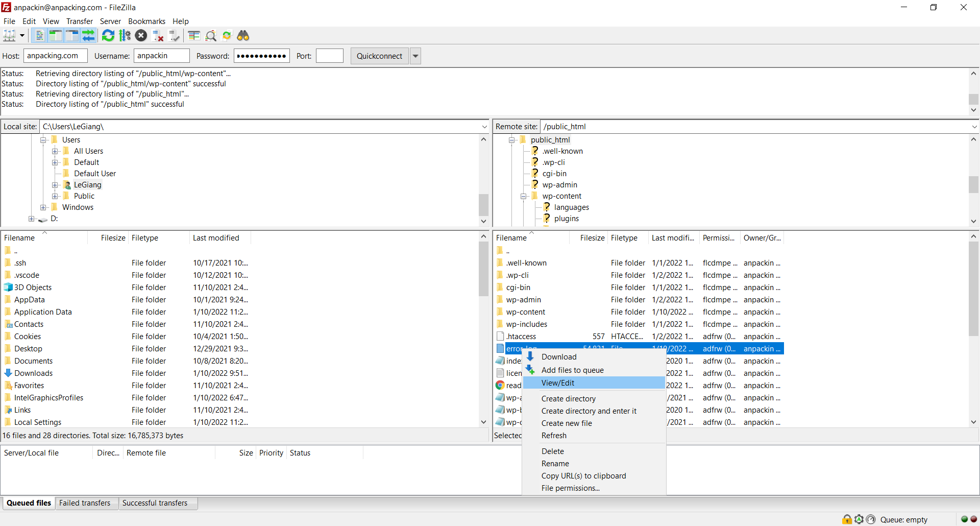Search for files with binoculars icon

coord(243,35)
